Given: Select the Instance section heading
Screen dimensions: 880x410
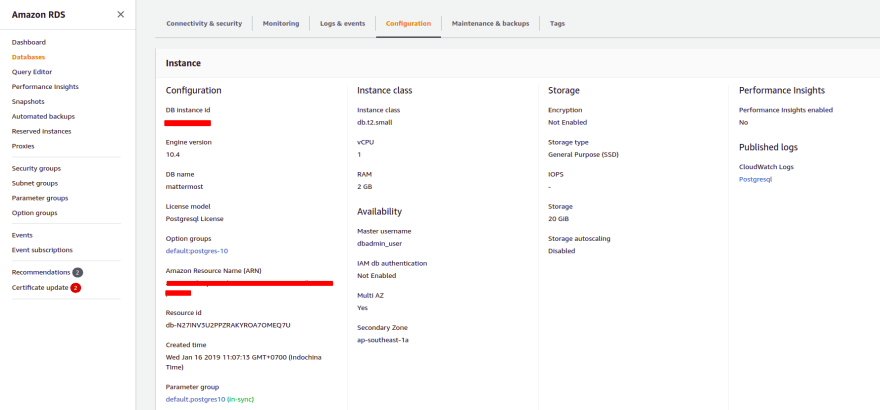Looking at the screenshot, I should click(x=183, y=63).
